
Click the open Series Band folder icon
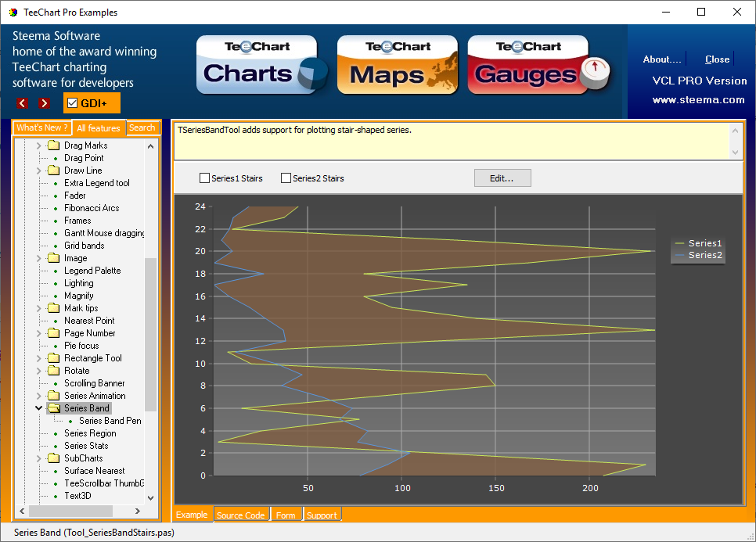tap(54, 408)
